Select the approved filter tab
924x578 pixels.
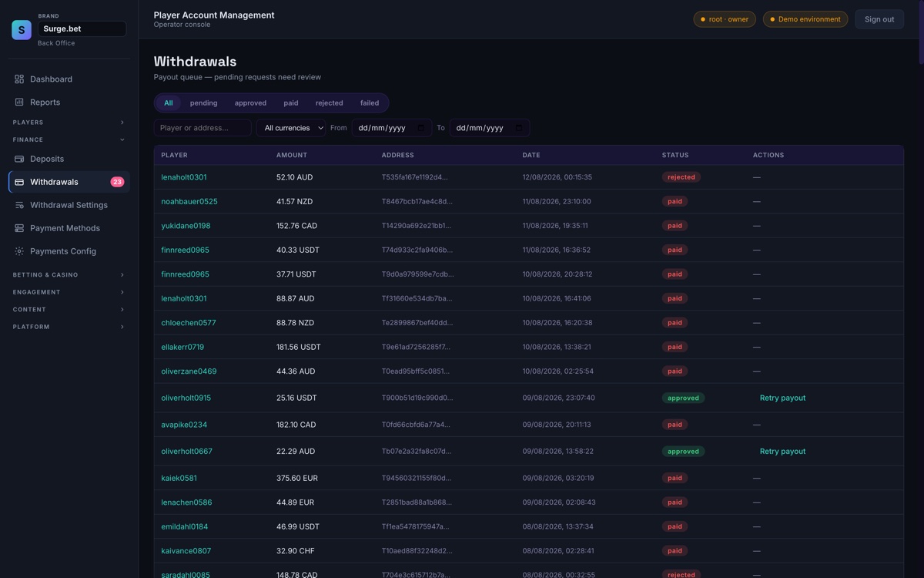click(x=250, y=102)
